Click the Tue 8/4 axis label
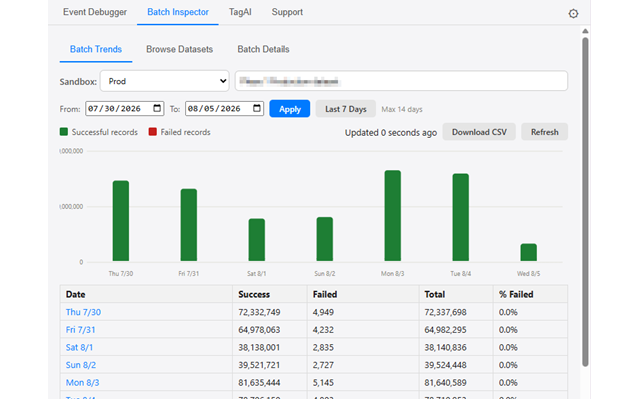The width and height of the screenshot is (640, 400). tap(460, 273)
